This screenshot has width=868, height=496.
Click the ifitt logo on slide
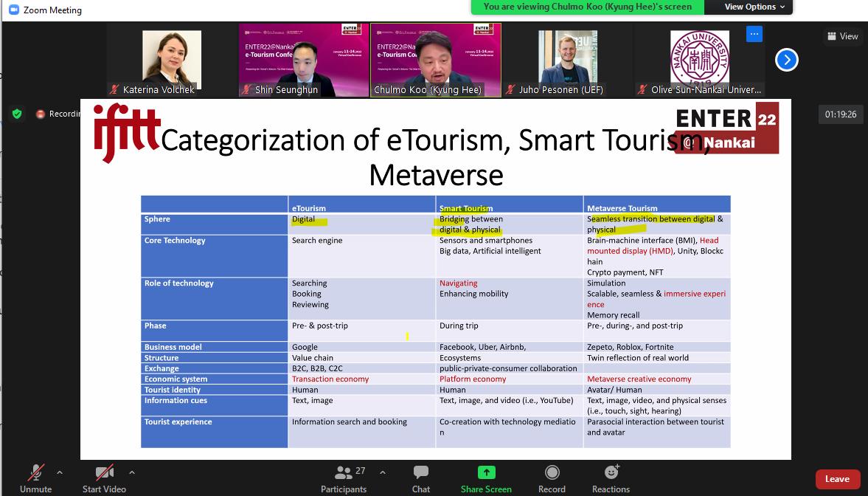pyautogui.click(x=127, y=132)
